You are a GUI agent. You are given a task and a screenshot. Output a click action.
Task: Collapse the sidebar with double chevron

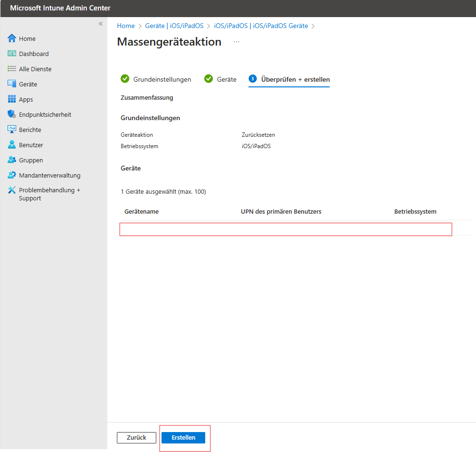[x=101, y=24]
